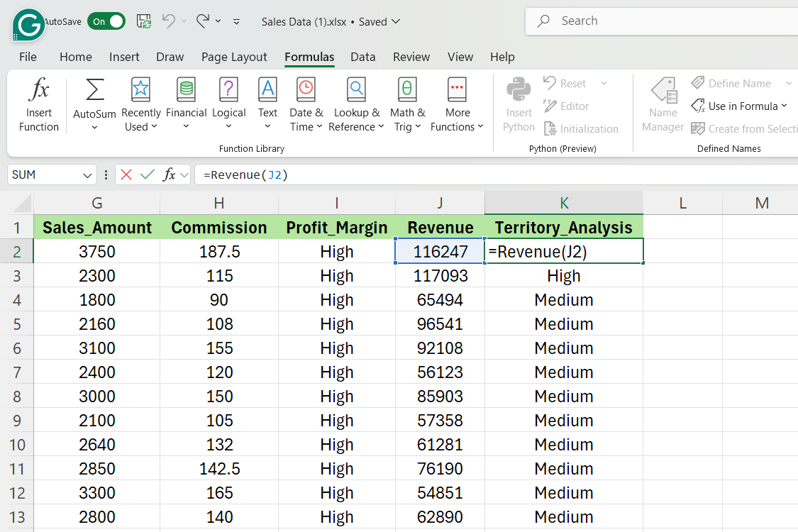Click the Name Manager icon
Screen dimensions: 798x532
(x=664, y=90)
